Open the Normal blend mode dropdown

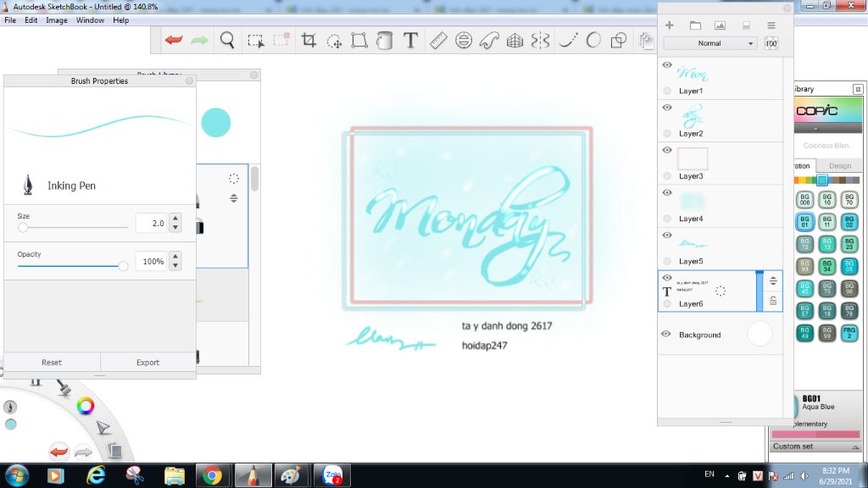710,43
